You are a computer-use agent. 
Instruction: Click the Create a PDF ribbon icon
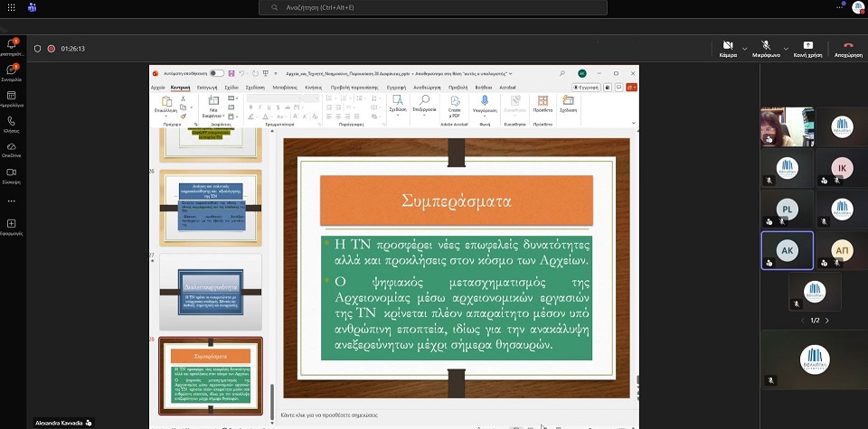point(455,104)
